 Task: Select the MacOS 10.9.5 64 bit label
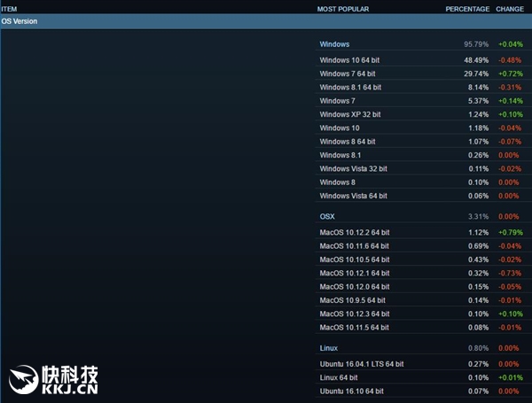[353, 300]
